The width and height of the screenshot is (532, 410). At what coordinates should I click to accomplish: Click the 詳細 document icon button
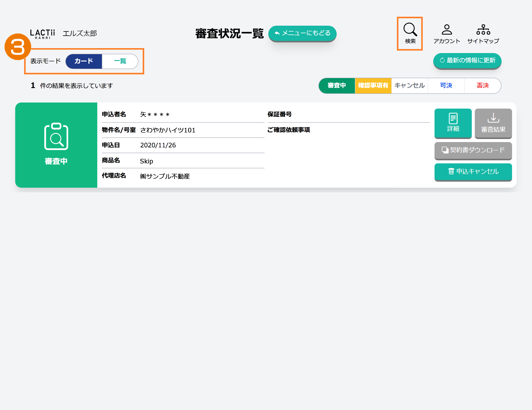453,123
